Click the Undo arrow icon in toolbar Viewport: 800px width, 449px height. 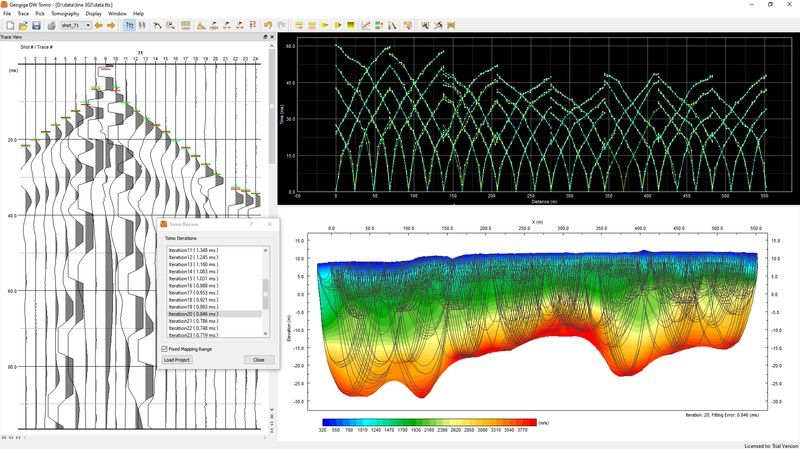(268, 25)
